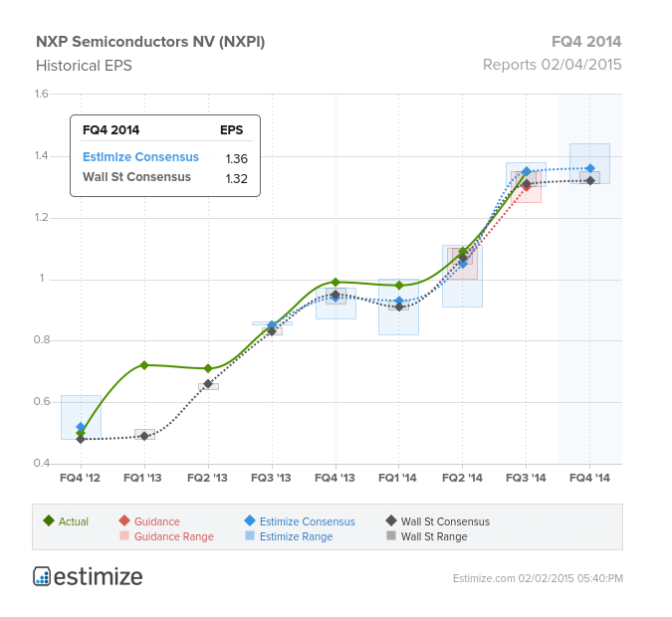This screenshot has height=617, width=672.
Task: Select the Wall St Consensus point at FQ3 '13
Action: tap(272, 331)
